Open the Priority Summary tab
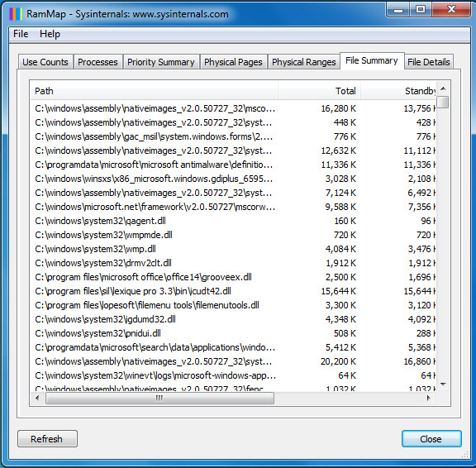 [x=161, y=62]
